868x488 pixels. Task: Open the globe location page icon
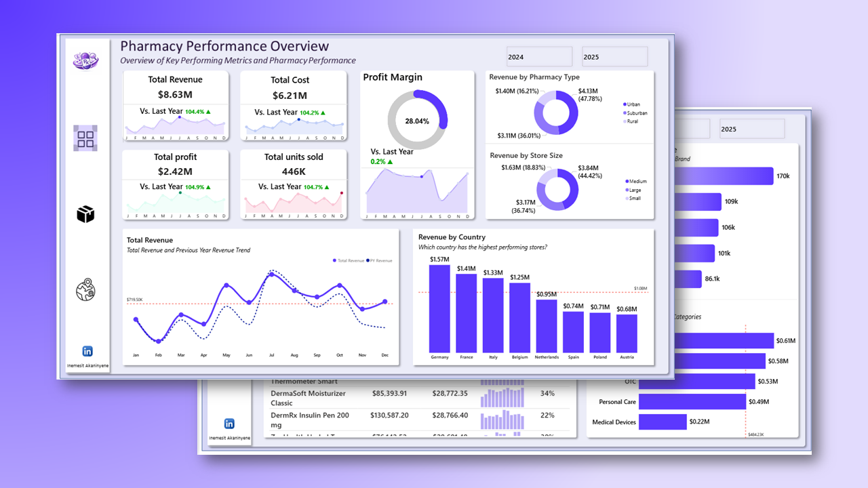click(x=85, y=290)
